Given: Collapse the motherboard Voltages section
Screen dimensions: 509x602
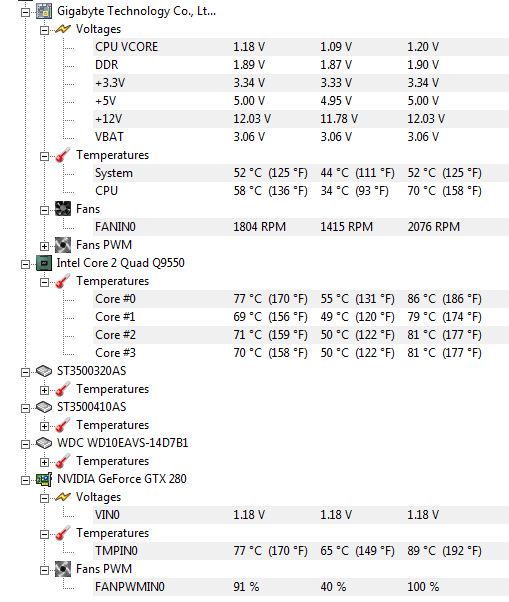Looking at the screenshot, I should 45,30.
